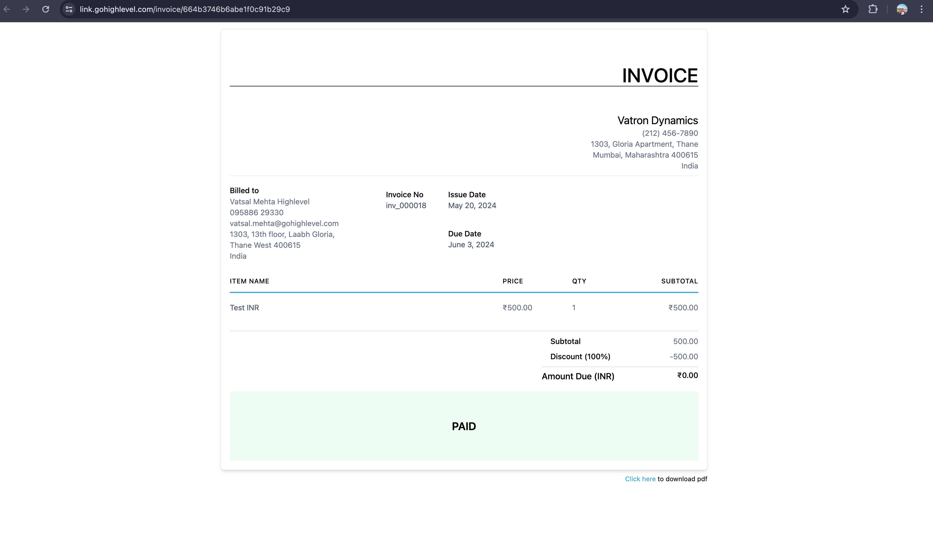Click the 'Due Date' label

pos(464,234)
